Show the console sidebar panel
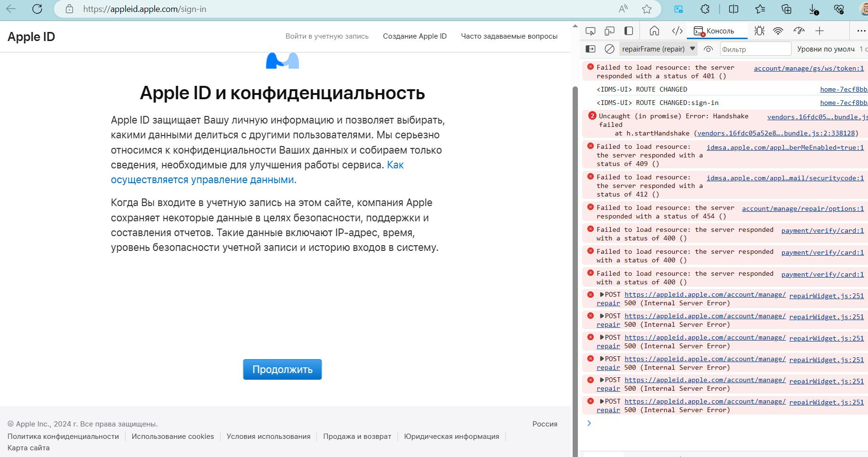The image size is (868, 457). tap(590, 49)
